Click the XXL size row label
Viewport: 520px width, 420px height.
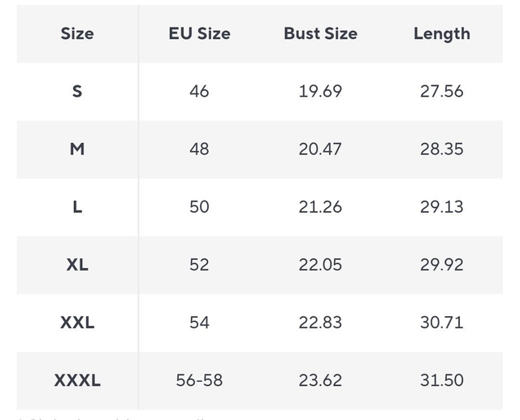(77, 322)
